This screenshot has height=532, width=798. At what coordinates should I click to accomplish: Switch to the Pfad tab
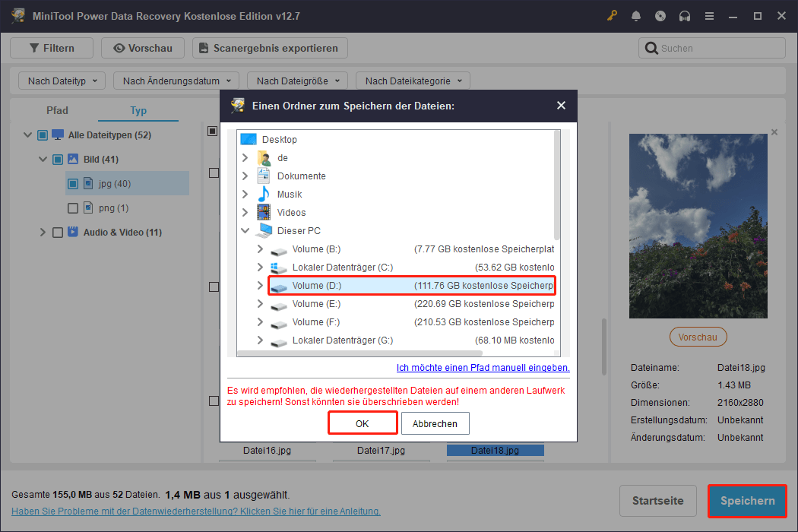tap(57, 110)
